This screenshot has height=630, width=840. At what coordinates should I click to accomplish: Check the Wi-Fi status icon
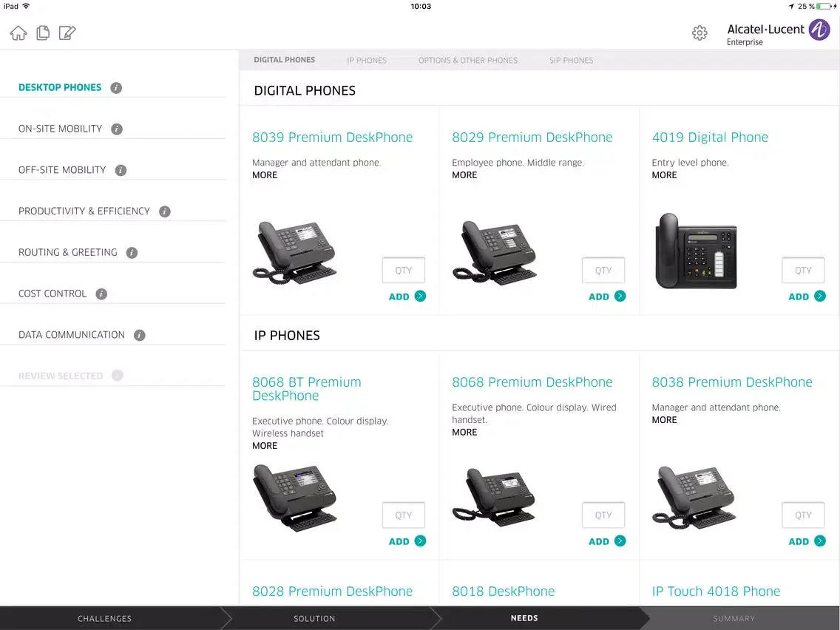pyautogui.click(x=26, y=7)
